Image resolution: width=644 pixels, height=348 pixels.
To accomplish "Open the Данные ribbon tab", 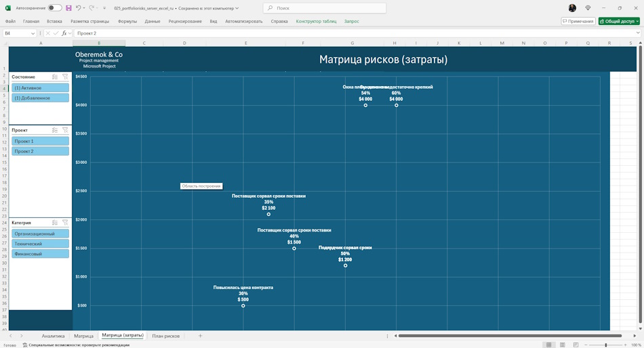I will click(x=153, y=22).
